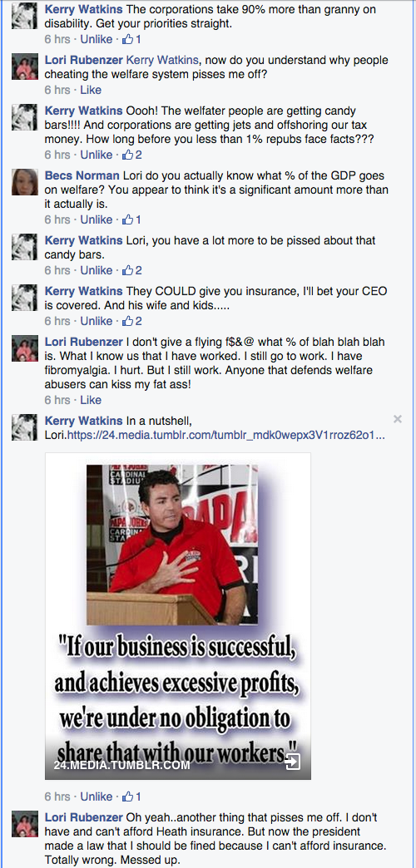Open the 24.media.tumblr.com hyperlink
The image size is (416, 868).
226,436
